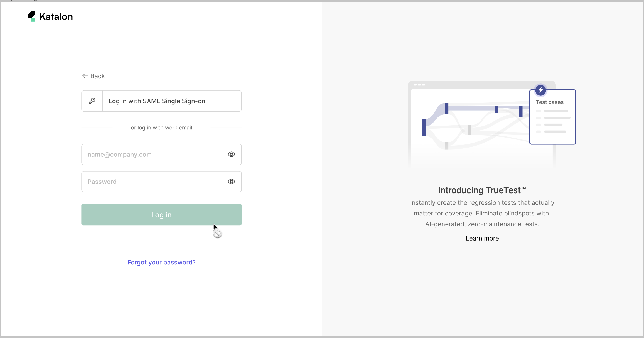Click the Test cases card

pyautogui.click(x=552, y=120)
